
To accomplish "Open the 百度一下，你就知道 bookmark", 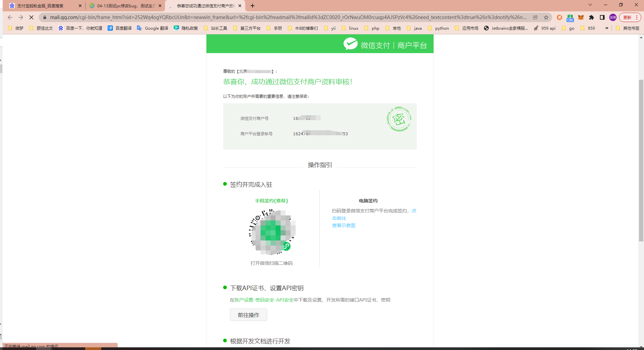I will [x=80, y=28].
